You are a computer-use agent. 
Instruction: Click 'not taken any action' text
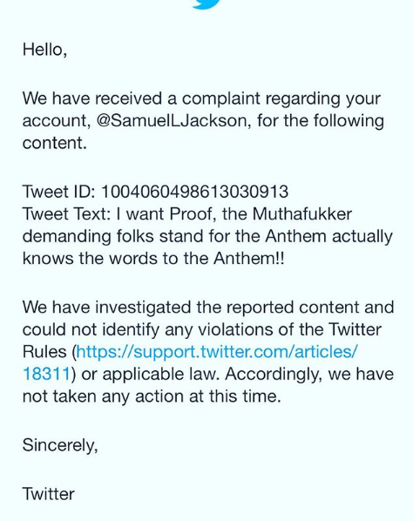104,396
